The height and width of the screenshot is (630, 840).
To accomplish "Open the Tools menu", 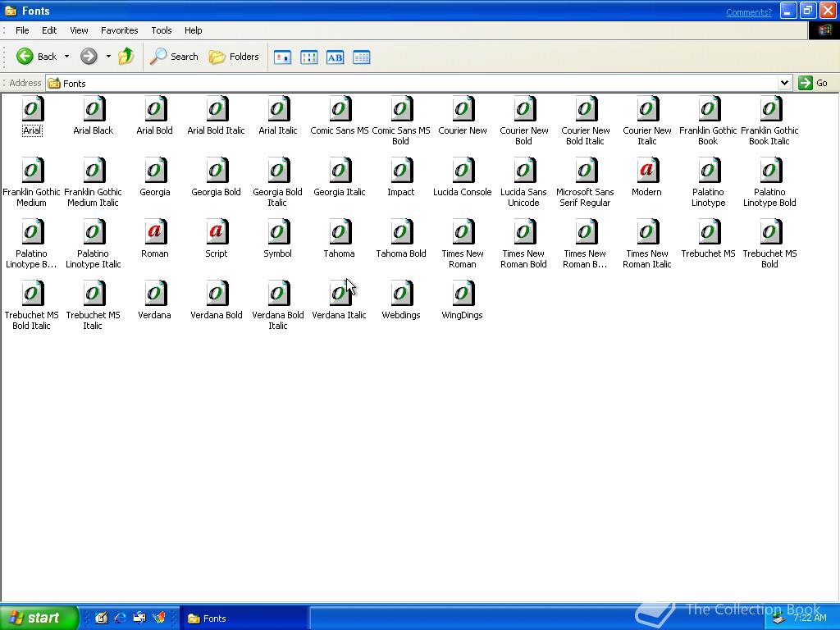I will pos(162,30).
